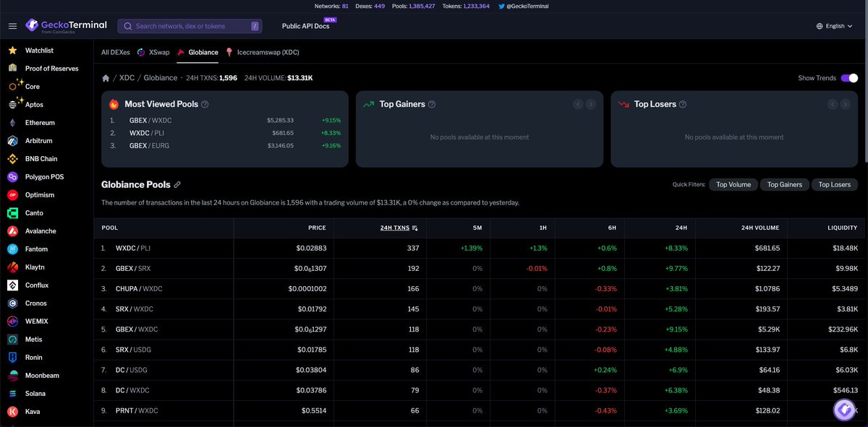Screen dimensions: 868x427
Task: Click Globiance breadcrumb text
Action: click(x=160, y=78)
